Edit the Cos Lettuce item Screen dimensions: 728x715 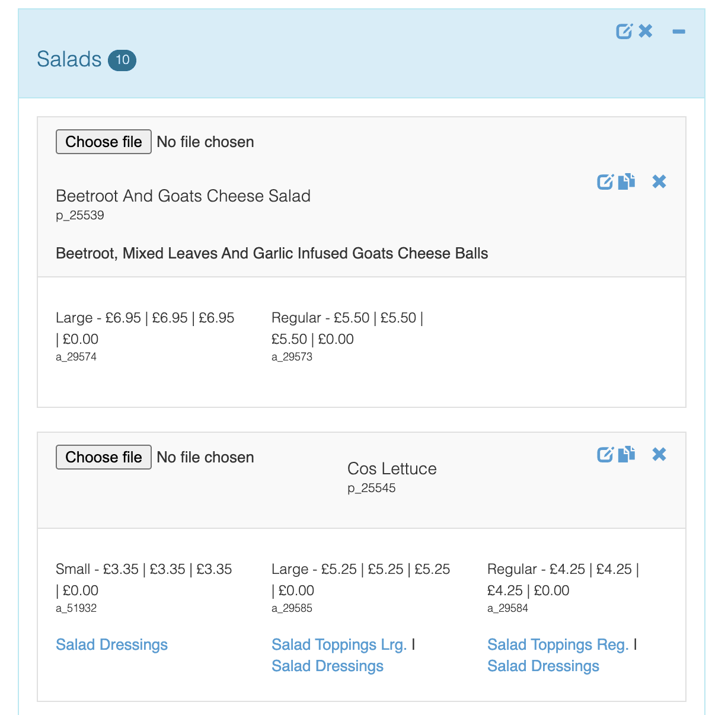coord(605,454)
